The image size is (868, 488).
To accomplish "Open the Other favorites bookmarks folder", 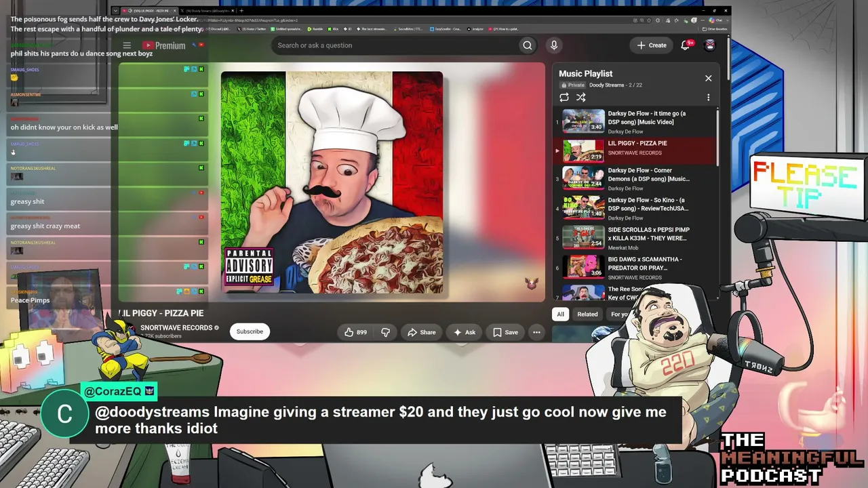I will (x=714, y=29).
